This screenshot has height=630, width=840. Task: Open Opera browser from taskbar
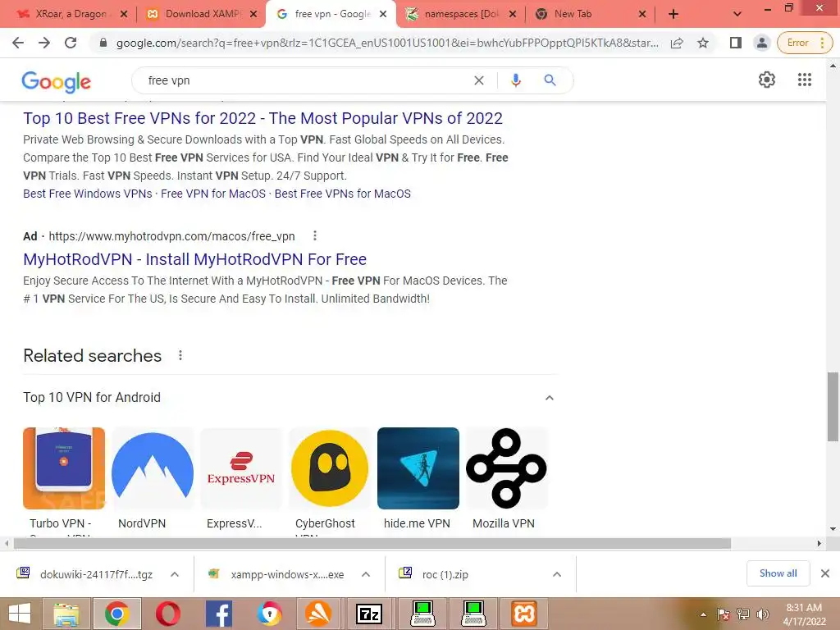(167, 614)
